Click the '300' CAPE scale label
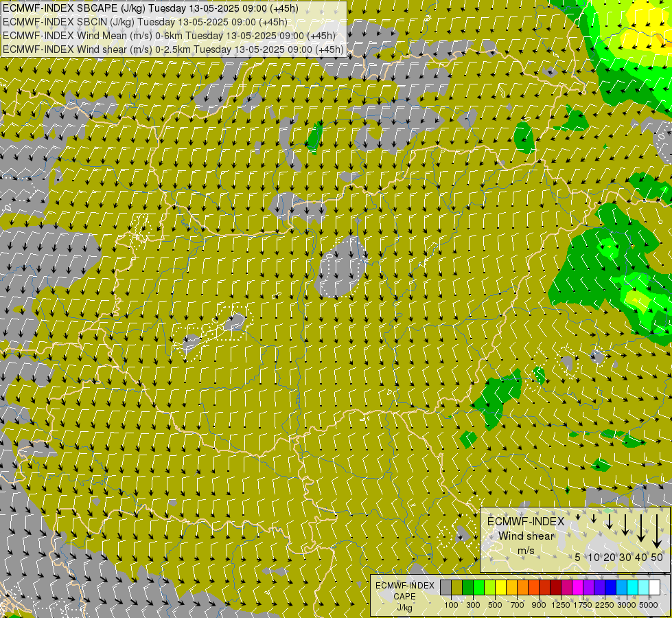The image size is (672, 618). (473, 605)
